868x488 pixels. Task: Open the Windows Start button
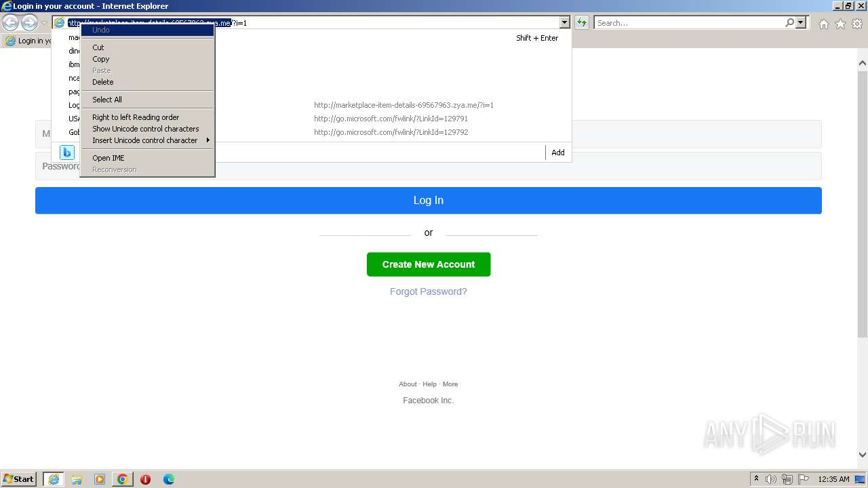[x=19, y=479]
